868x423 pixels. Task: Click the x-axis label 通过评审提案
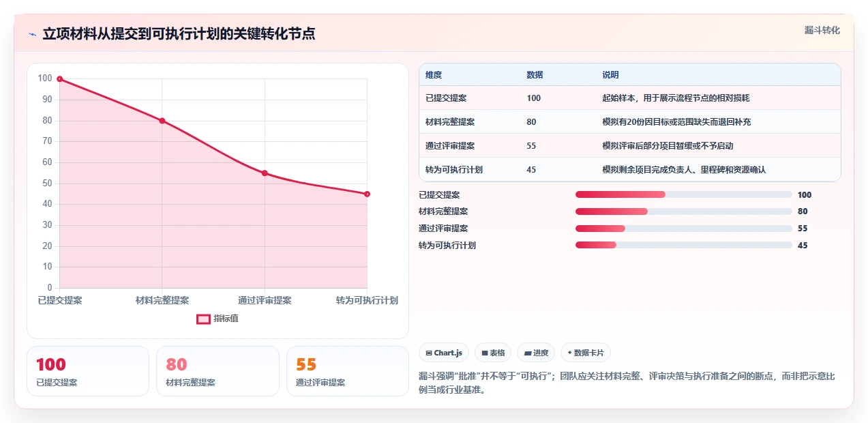tap(265, 300)
